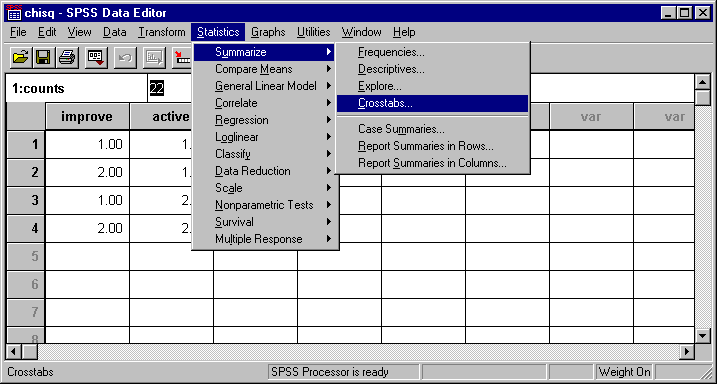Viewport: 717px width, 384px height.
Task: Expand the Loglinear submenu
Action: 264,137
